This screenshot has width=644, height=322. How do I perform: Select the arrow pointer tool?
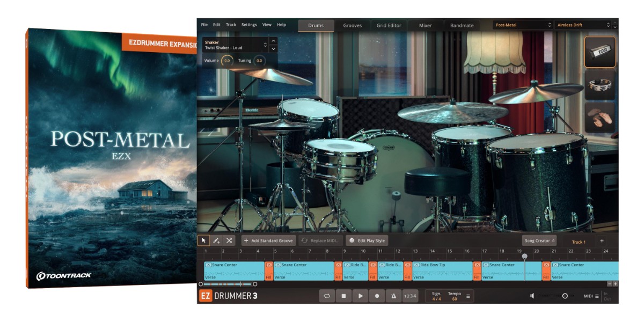(203, 240)
